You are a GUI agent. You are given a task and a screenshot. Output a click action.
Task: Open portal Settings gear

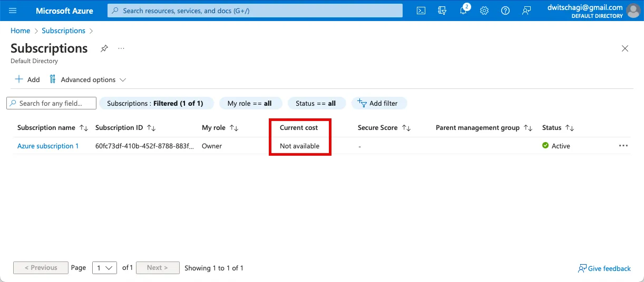(484, 11)
